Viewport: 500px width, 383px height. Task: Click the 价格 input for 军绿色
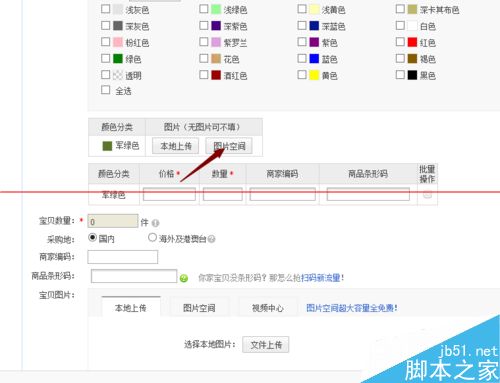pos(169,194)
